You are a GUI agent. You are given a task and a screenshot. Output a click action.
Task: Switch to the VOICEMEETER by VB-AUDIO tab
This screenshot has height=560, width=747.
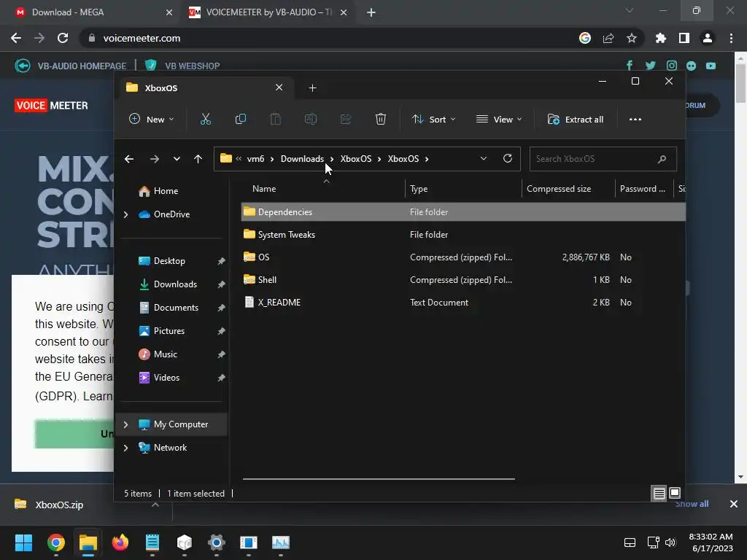coord(268,12)
